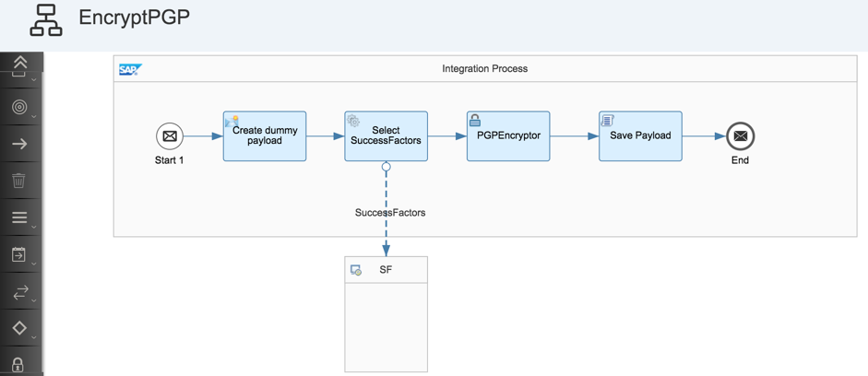
Task: Click the SAP logo in process pool
Action: coord(131,70)
